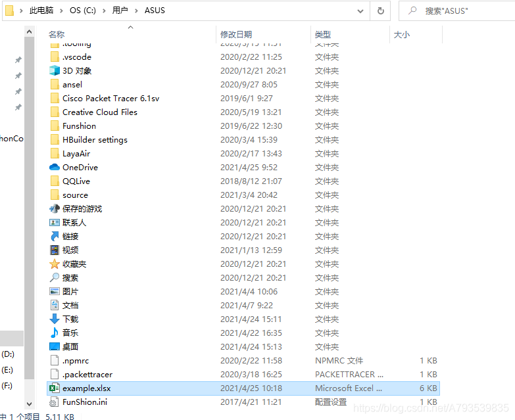Click the refresh button in address bar

(380, 11)
